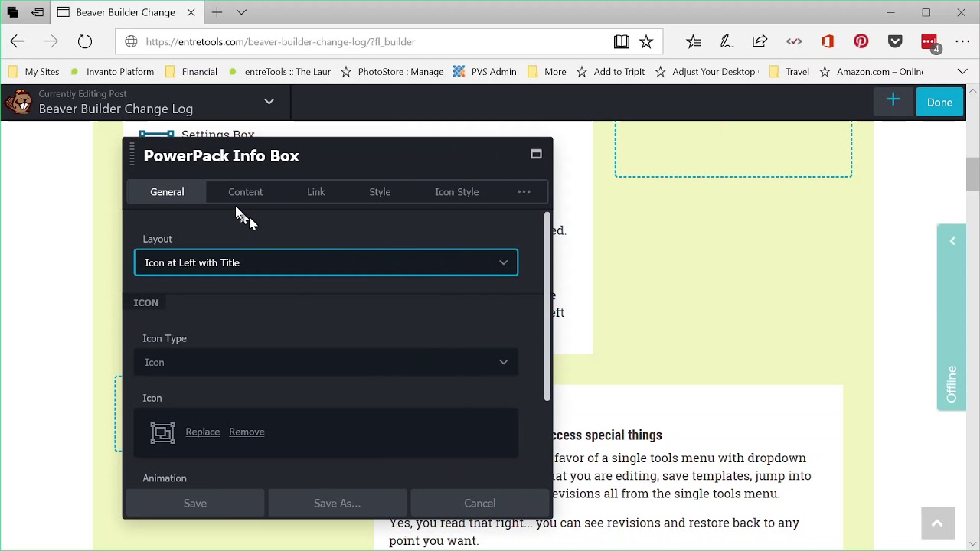Click the code checkmark extension icon
Viewport: 980px width, 551px height.
794,42
